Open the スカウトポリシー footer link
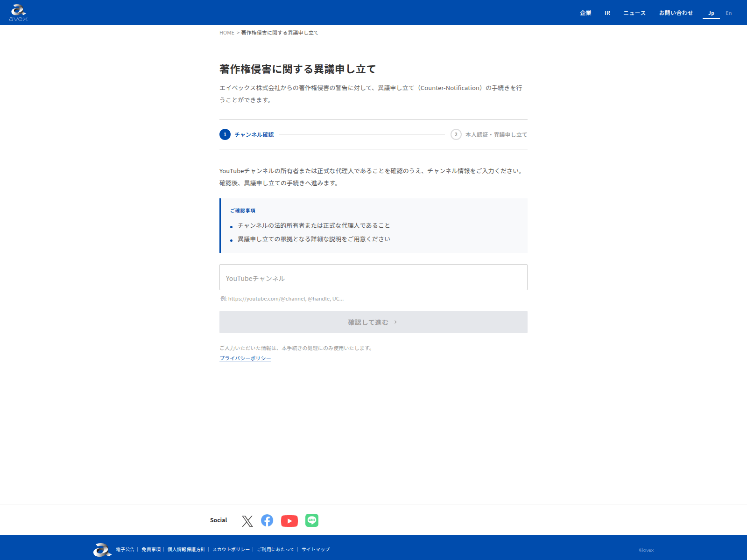This screenshot has width=747, height=560. pos(231,549)
